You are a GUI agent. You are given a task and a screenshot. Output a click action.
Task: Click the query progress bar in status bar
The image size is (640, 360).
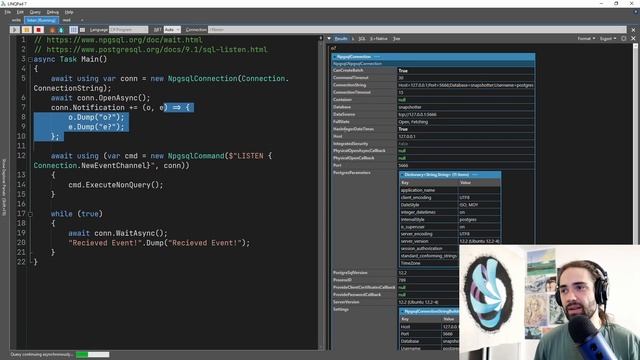point(93,354)
